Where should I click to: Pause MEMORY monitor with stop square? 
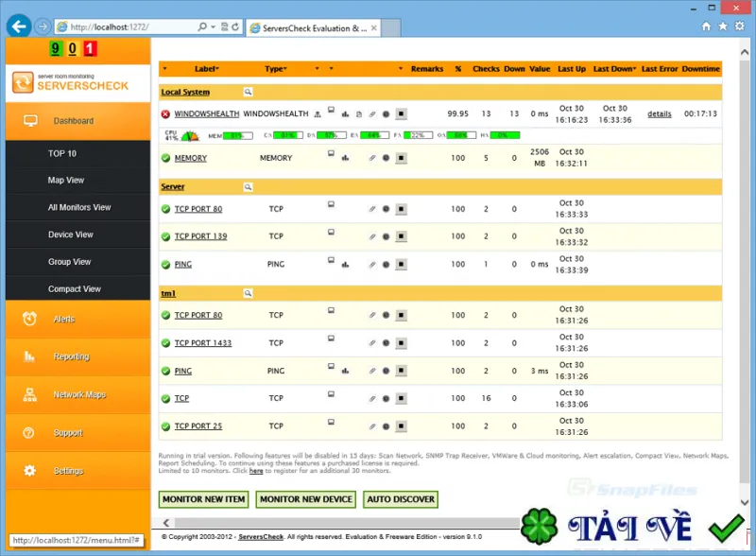(401, 158)
